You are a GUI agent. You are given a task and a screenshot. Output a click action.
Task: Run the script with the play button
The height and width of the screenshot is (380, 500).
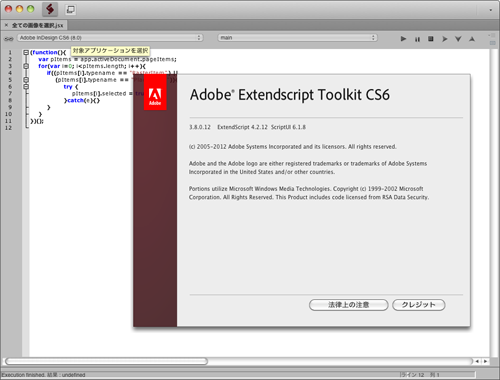click(403, 39)
